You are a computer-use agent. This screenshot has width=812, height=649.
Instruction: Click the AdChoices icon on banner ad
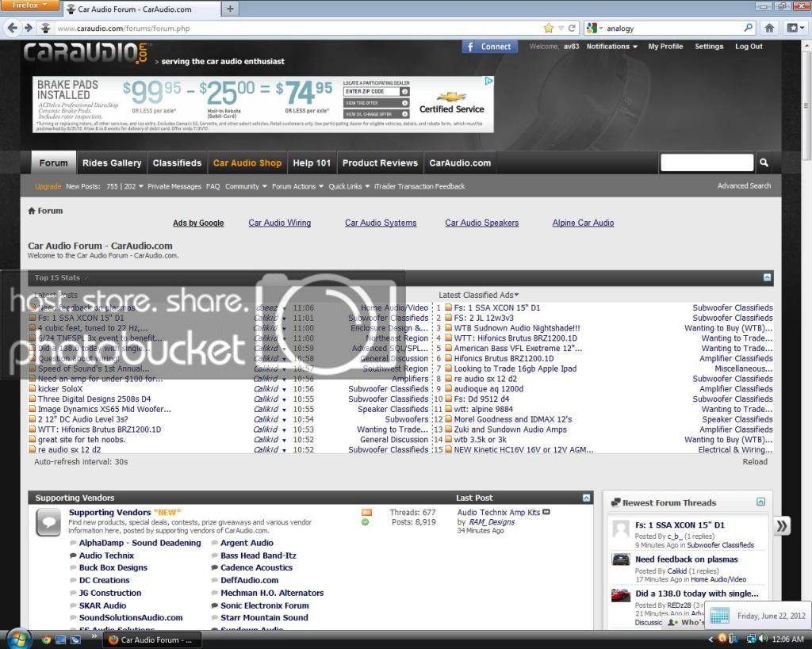click(488, 81)
